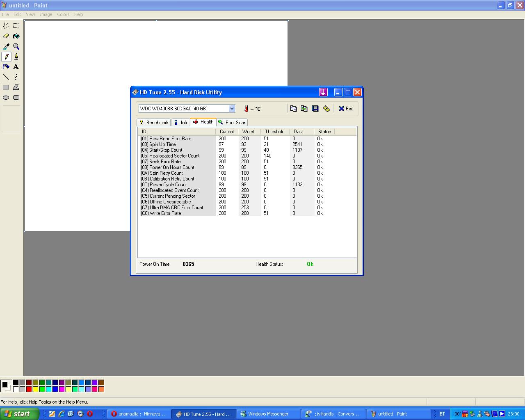Click the Threshold column header
The height and width of the screenshot is (420, 525).
pyautogui.click(x=275, y=132)
